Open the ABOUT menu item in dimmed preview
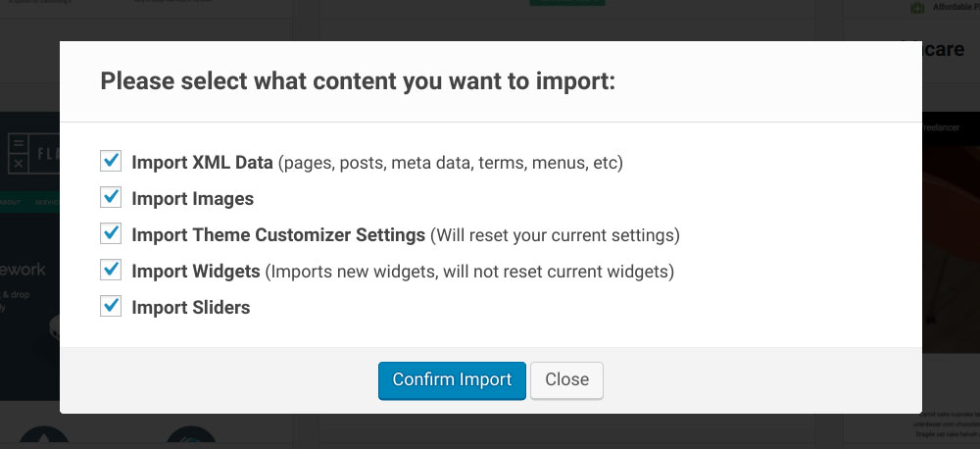Viewport: 980px width, 449px height. (10, 203)
